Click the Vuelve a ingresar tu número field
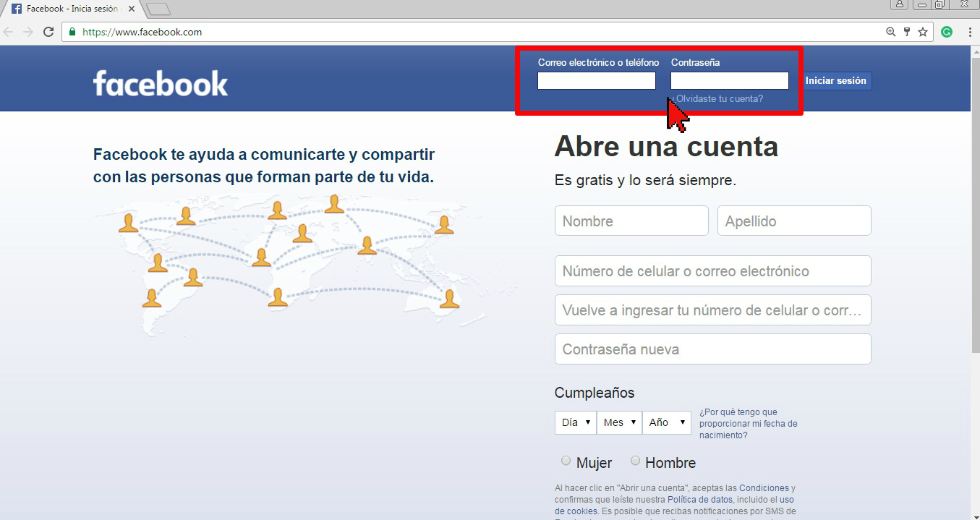Image resolution: width=980 pixels, height=520 pixels. pyautogui.click(x=713, y=310)
